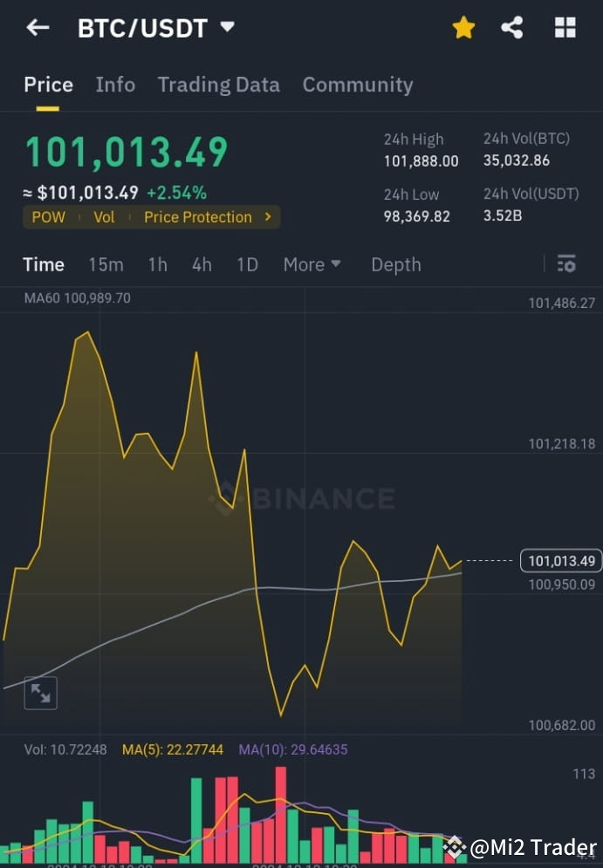Tap the POW tag
The height and width of the screenshot is (868, 603).
[x=48, y=217]
